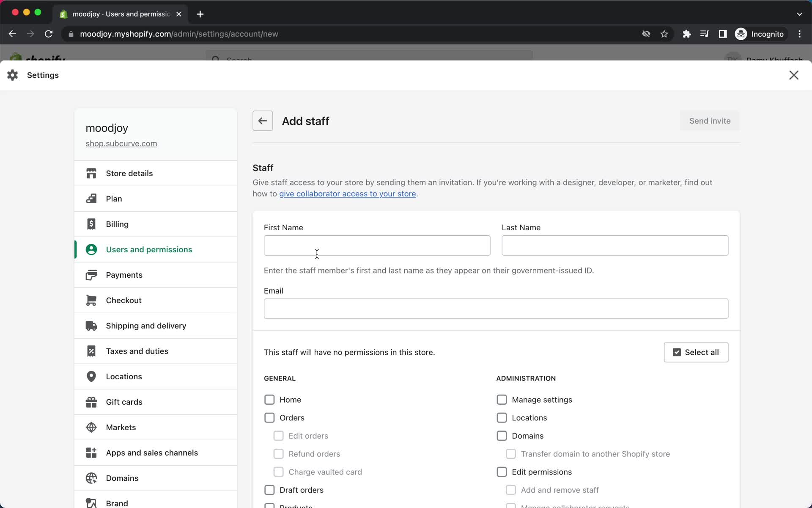Image resolution: width=812 pixels, height=508 pixels.
Task: Open Checkout settings page
Action: pyautogui.click(x=156, y=300)
